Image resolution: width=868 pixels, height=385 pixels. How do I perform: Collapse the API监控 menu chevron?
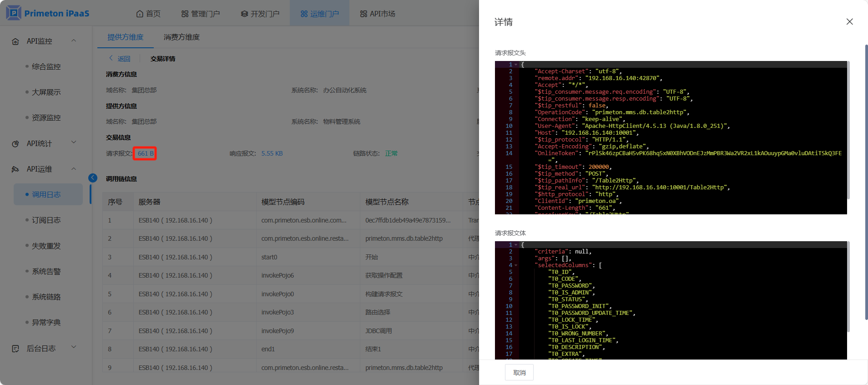(74, 41)
